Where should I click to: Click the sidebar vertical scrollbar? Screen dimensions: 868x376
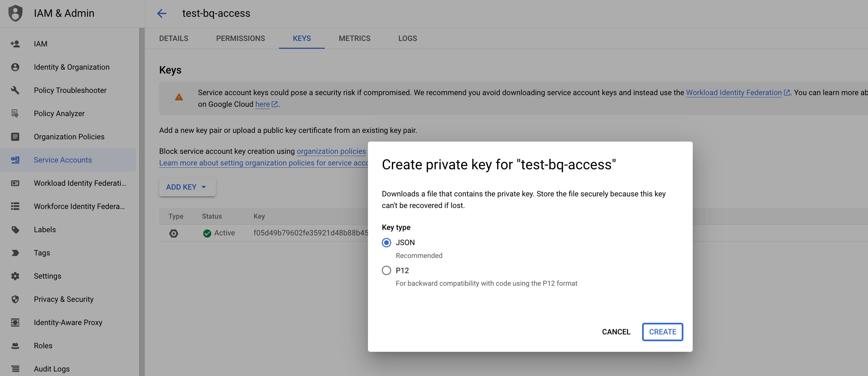pos(141,202)
